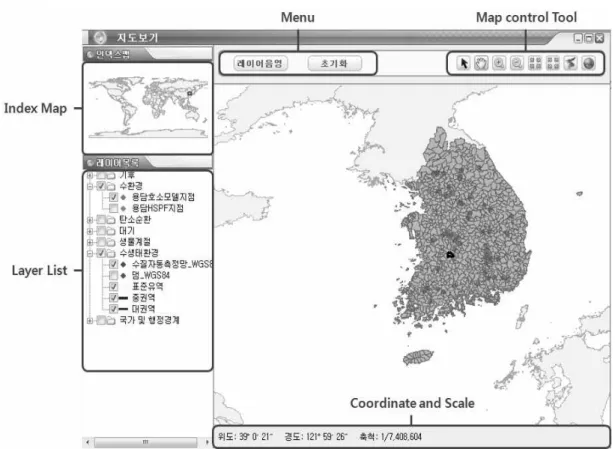Click the 레이어목록 panel header icon
Screen dimensions: 615x449
(90, 162)
